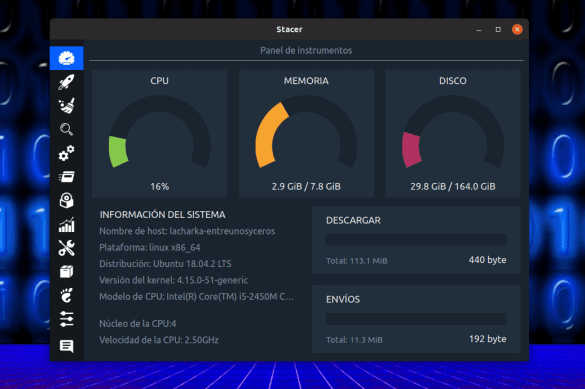Click the CPU usage gauge
Screen dimensions: 585x389
pos(160,132)
